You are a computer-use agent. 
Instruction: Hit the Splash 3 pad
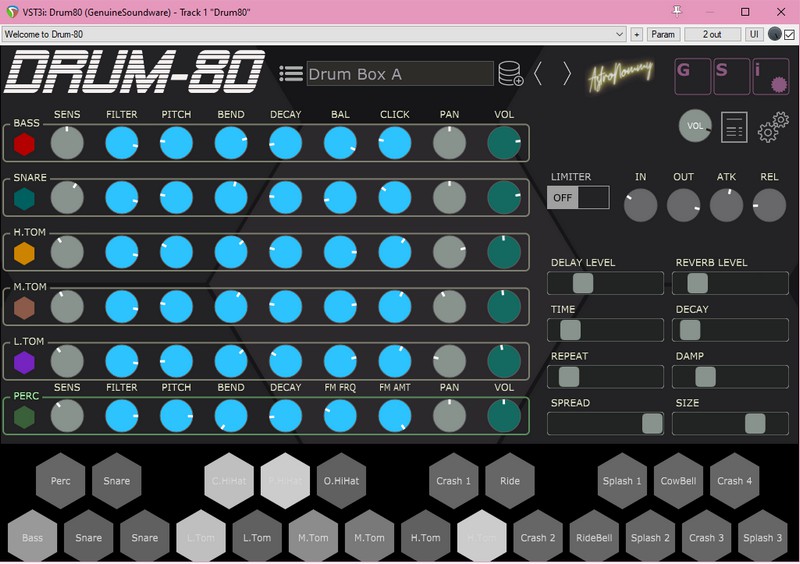click(762, 537)
